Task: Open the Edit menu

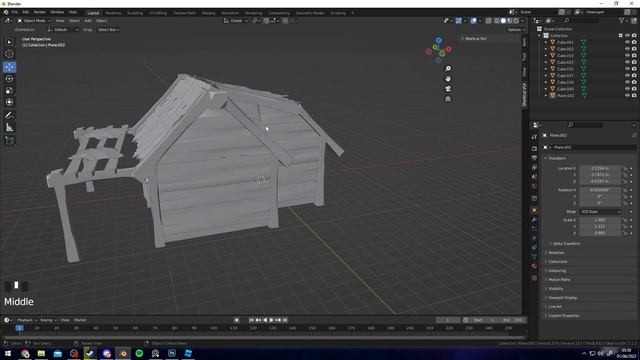Action: 26,12
